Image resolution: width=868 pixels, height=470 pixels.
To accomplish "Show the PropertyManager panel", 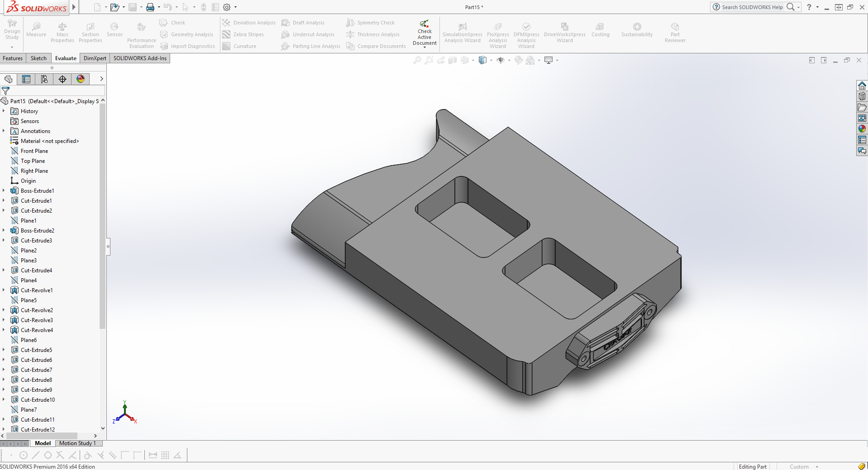I will tap(26, 79).
